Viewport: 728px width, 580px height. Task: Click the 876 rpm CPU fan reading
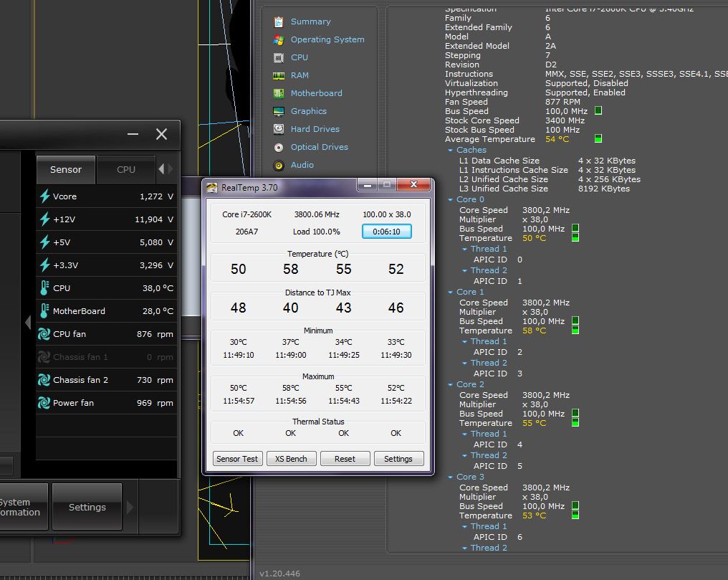click(x=155, y=334)
